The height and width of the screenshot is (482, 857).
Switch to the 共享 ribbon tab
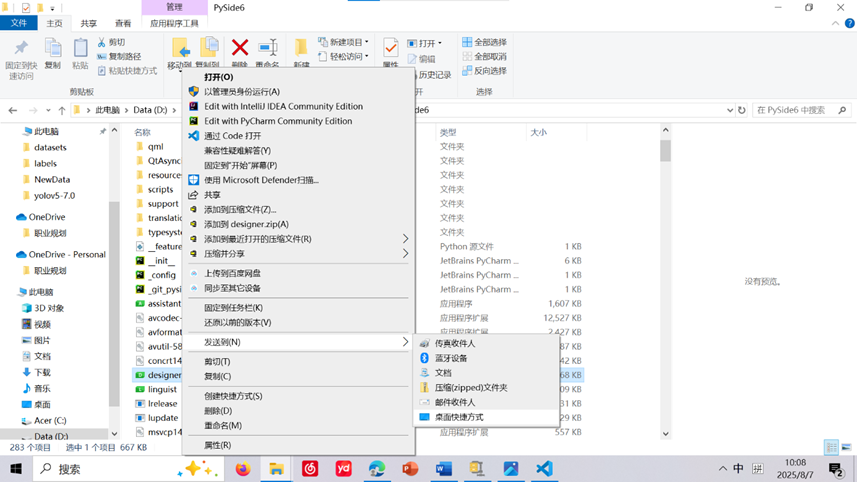coord(89,23)
